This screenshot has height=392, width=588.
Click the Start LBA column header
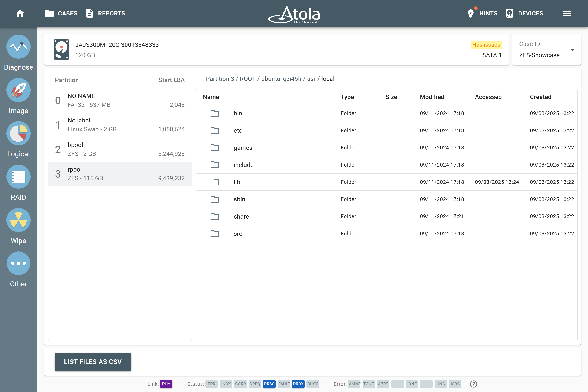pyautogui.click(x=171, y=80)
